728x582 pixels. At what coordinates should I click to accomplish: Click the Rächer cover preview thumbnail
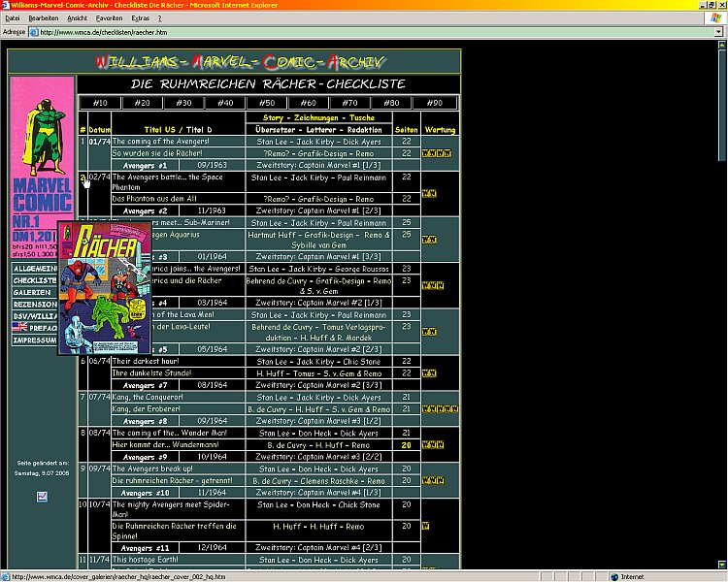click(105, 288)
